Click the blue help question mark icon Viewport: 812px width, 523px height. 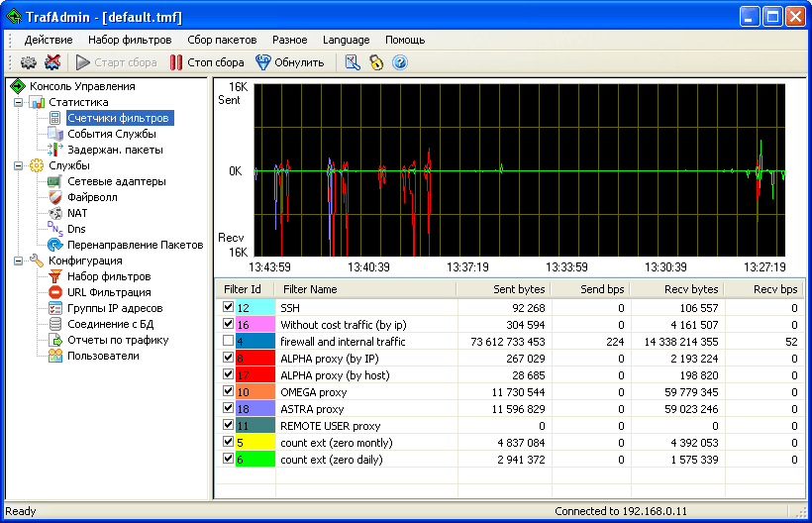[400, 62]
